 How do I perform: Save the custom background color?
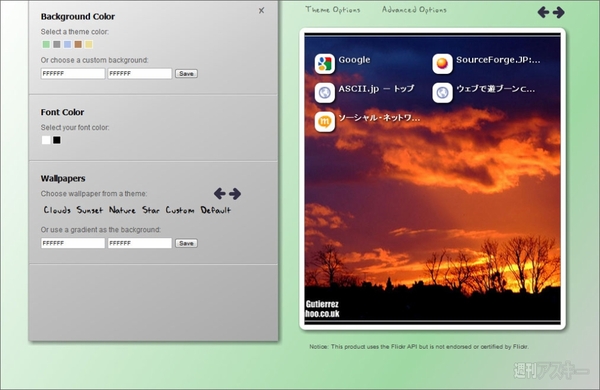click(186, 73)
